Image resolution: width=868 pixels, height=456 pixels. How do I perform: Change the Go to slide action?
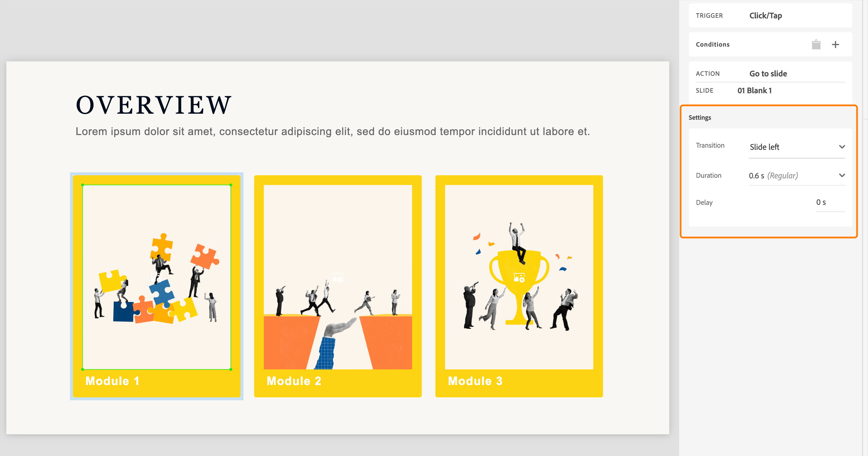(768, 73)
